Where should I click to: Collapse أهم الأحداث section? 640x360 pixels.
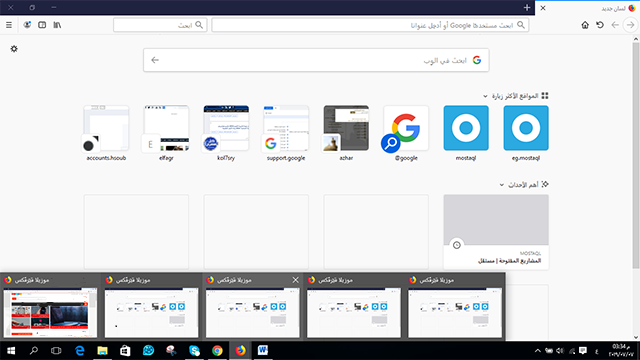point(502,185)
